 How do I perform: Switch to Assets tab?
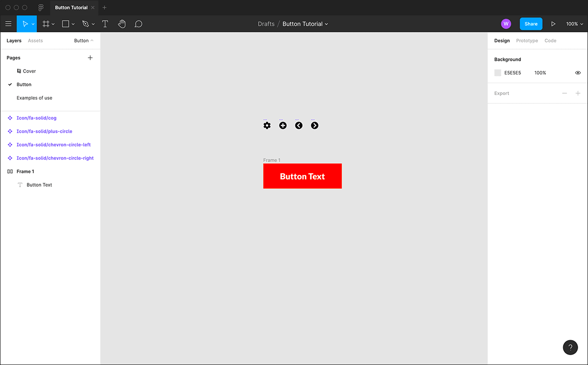[35, 41]
